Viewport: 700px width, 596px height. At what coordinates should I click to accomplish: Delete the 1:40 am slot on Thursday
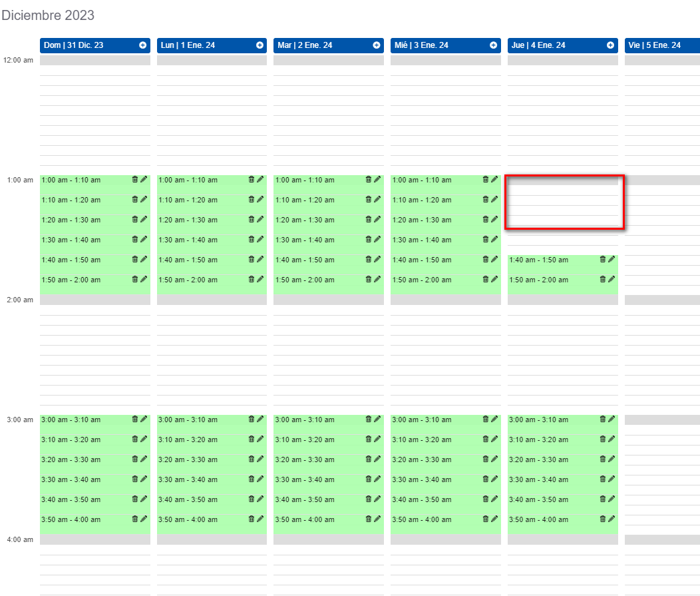point(602,259)
